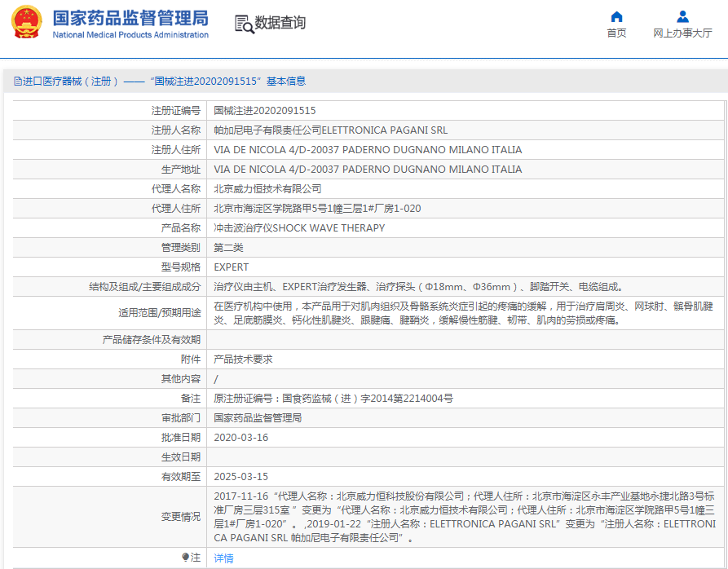
Task: Click the 数据查询 heading text
Action: coord(280,24)
